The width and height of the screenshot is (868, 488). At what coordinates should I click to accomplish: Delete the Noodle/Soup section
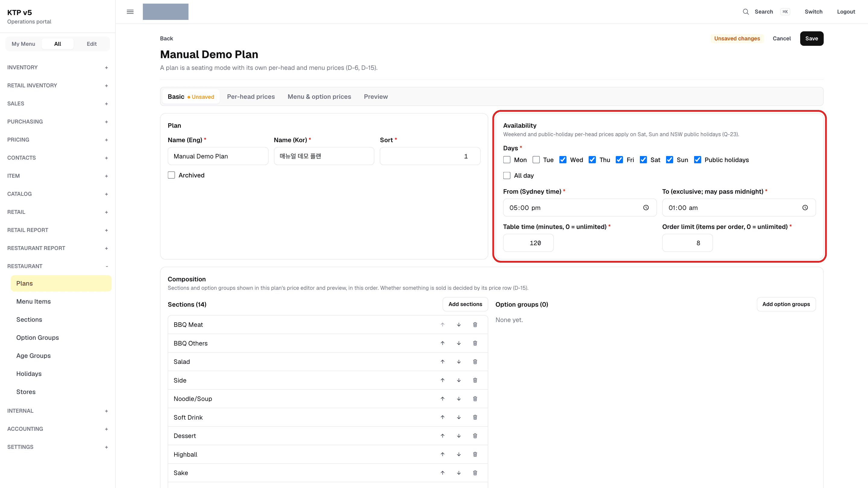(475, 399)
